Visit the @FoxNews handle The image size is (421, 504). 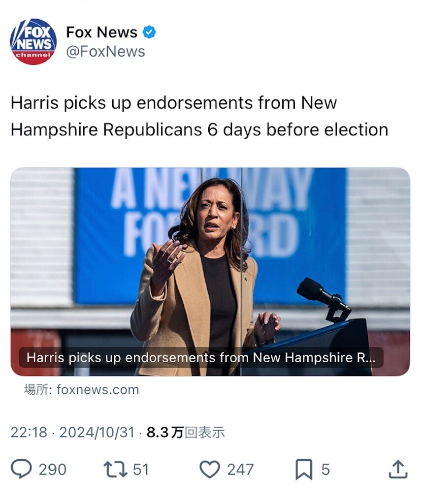pyautogui.click(x=105, y=51)
